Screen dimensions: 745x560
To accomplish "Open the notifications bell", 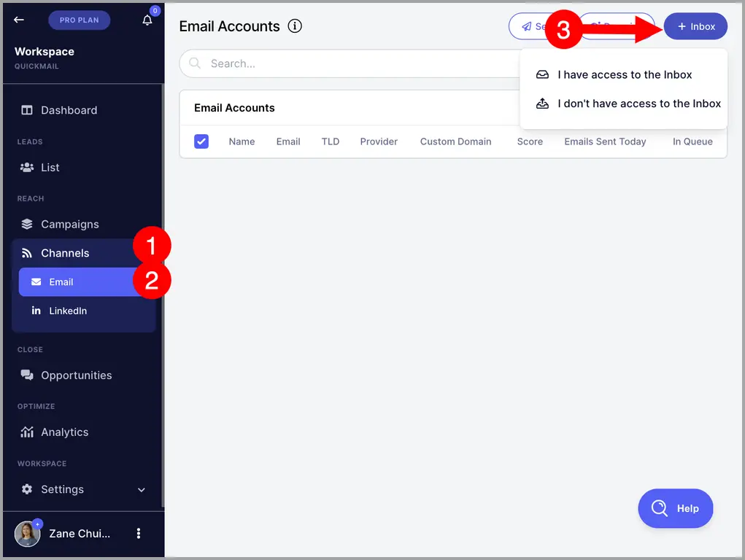I will (147, 20).
